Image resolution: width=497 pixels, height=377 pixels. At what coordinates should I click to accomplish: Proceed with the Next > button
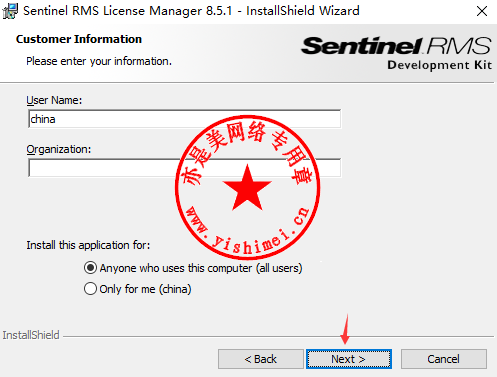click(x=349, y=359)
